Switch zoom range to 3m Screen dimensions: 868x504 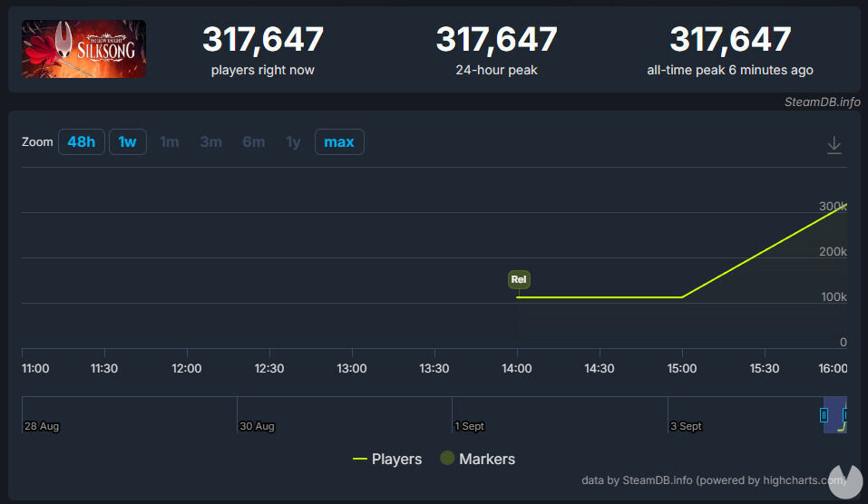211,142
